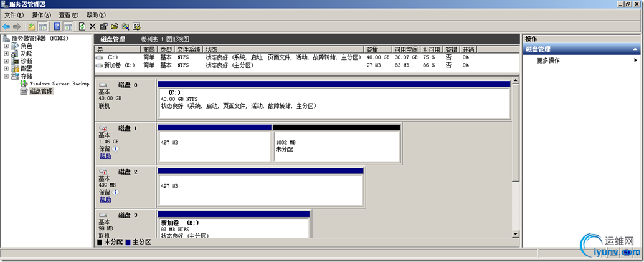This screenshot has height=262, width=644.
Task: Expand the 配置 tree node
Action: point(6,69)
